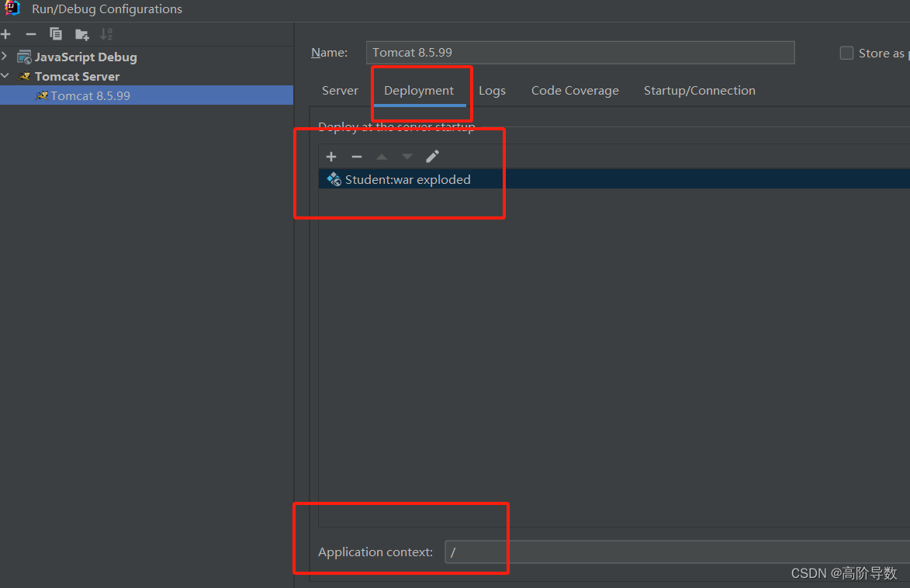Click the Tomcat Server folder icon
The height and width of the screenshot is (588, 910).
(x=24, y=76)
